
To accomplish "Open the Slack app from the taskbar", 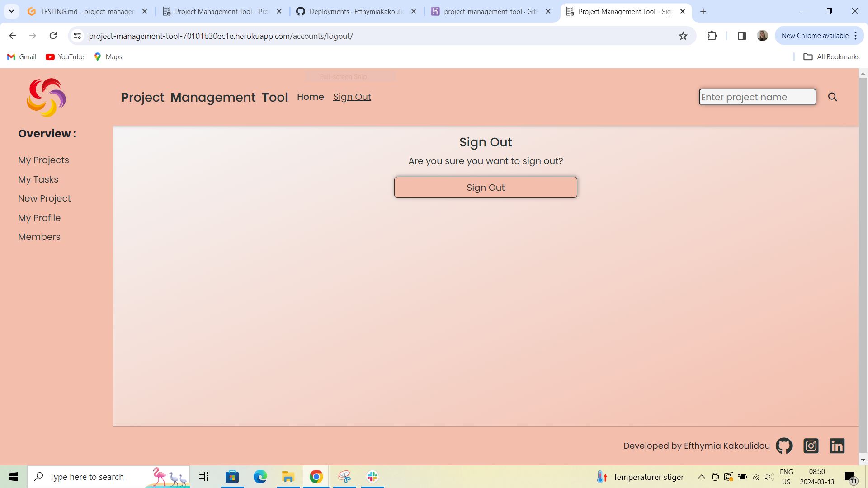I will 372,476.
